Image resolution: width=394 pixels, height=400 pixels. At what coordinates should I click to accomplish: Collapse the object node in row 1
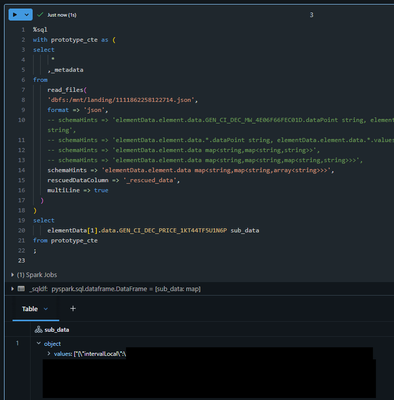coord(39,343)
